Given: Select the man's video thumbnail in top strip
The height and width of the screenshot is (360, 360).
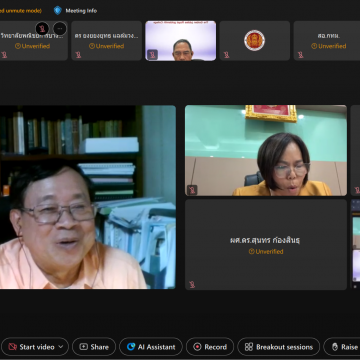Looking at the screenshot, I should point(181,41).
